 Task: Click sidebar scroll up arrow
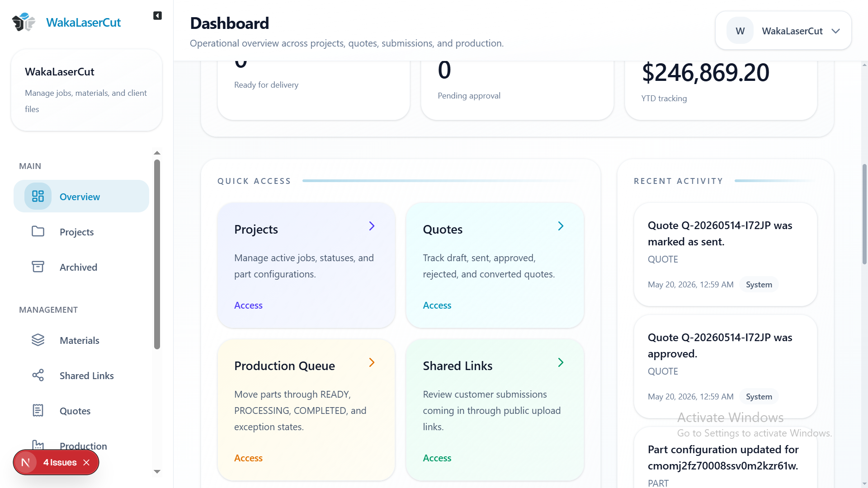pyautogui.click(x=157, y=153)
